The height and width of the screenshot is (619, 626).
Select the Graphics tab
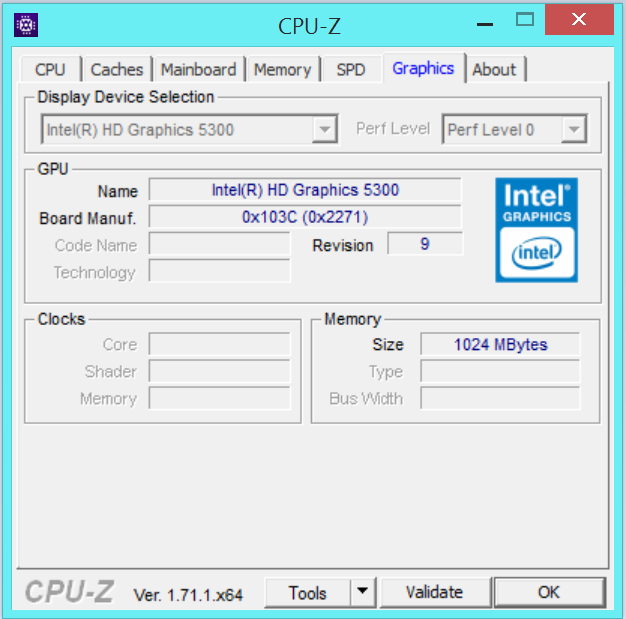click(x=423, y=68)
